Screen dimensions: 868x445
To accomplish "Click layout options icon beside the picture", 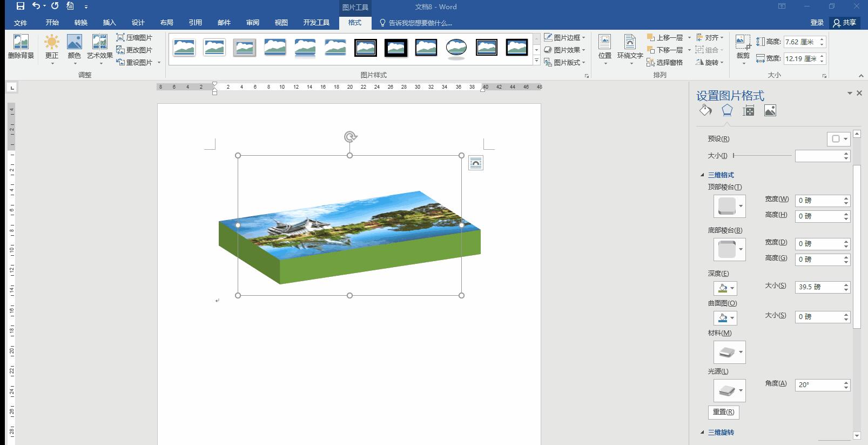I will click(x=475, y=163).
